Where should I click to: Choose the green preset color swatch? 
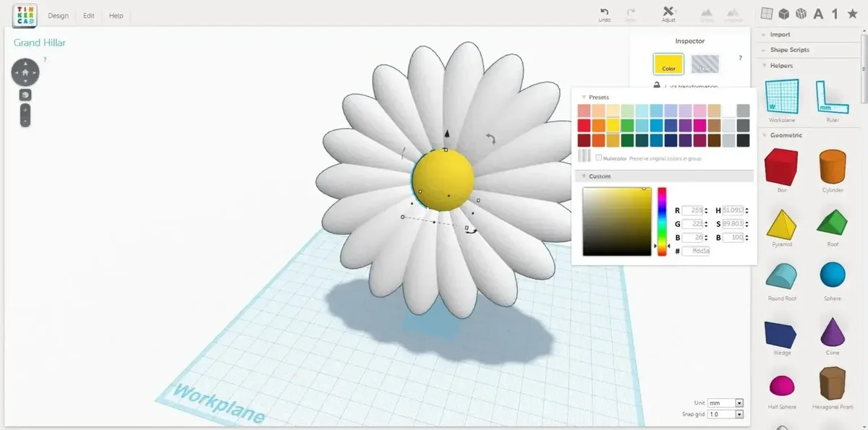click(x=627, y=125)
